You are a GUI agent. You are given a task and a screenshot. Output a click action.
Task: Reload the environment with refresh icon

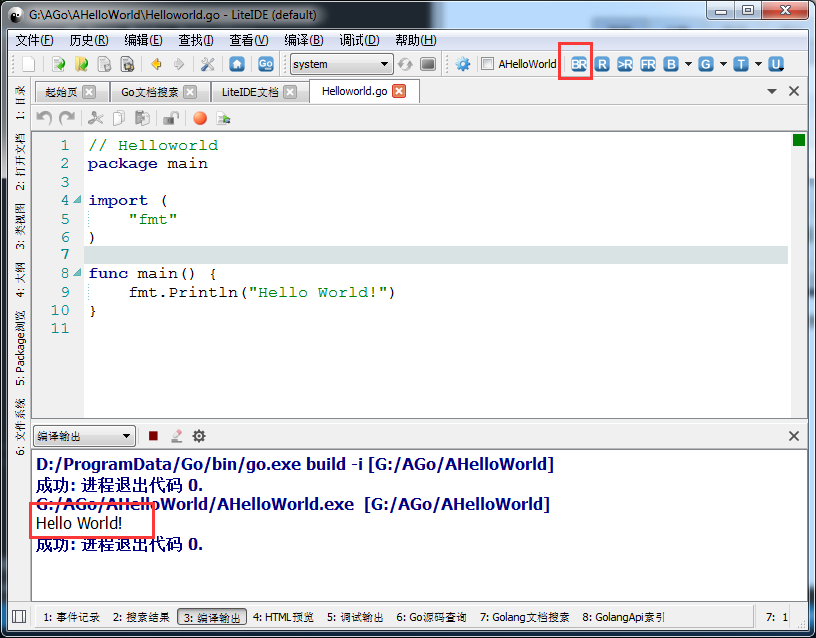(405, 64)
